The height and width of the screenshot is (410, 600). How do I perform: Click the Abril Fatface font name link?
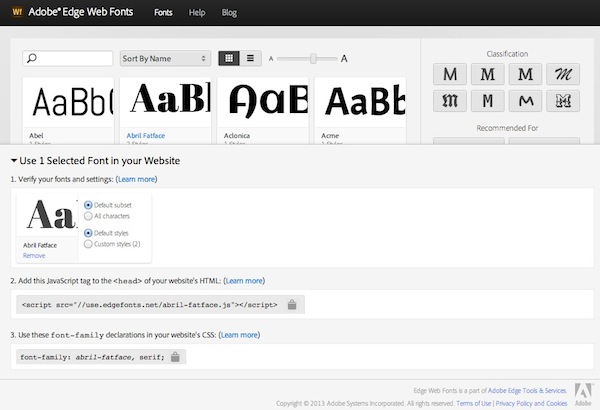click(x=146, y=136)
